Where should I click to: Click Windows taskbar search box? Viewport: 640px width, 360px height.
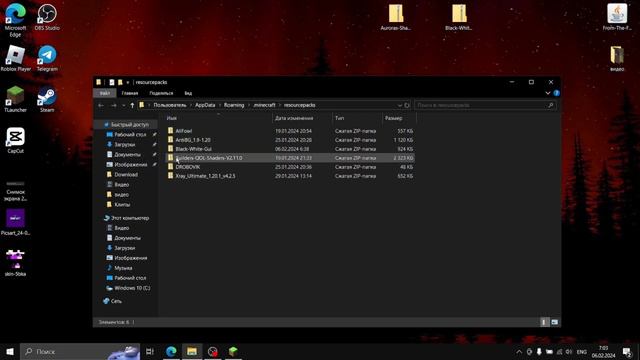click(x=80, y=351)
